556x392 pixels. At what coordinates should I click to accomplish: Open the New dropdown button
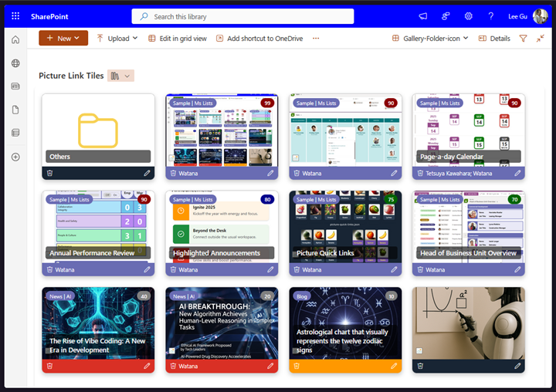(x=63, y=39)
